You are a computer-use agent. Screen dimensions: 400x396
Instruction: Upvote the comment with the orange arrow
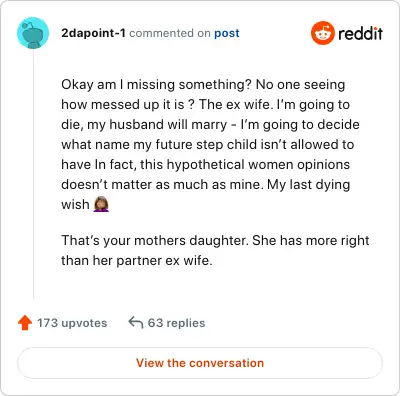[25, 323]
